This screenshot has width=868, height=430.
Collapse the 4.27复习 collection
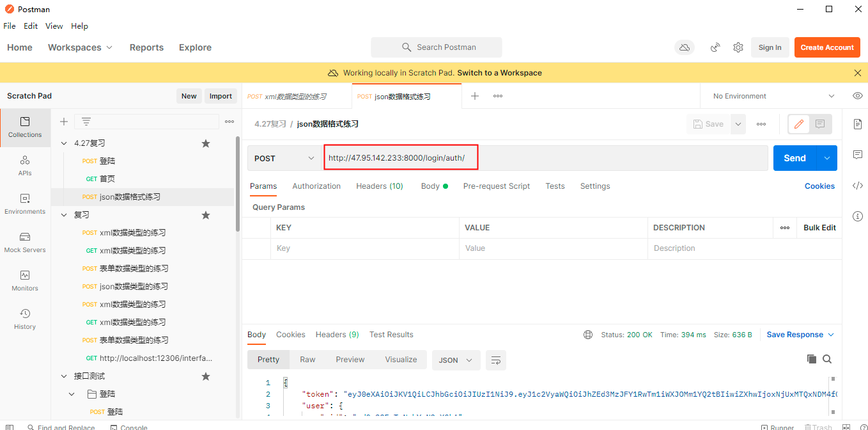[64, 143]
